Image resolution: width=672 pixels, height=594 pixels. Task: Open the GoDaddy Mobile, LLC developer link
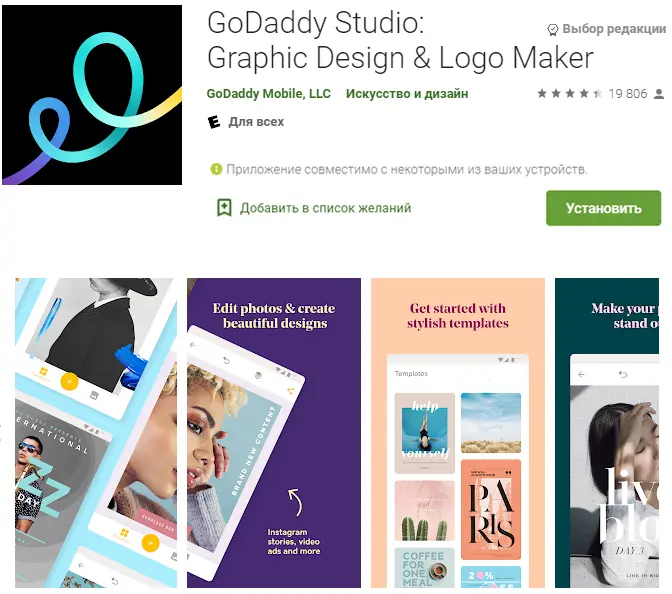coord(269,93)
